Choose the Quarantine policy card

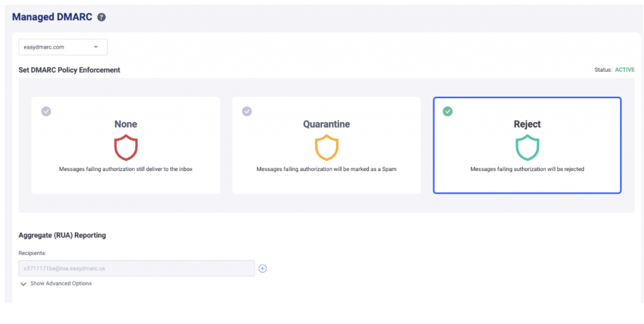pos(326,145)
